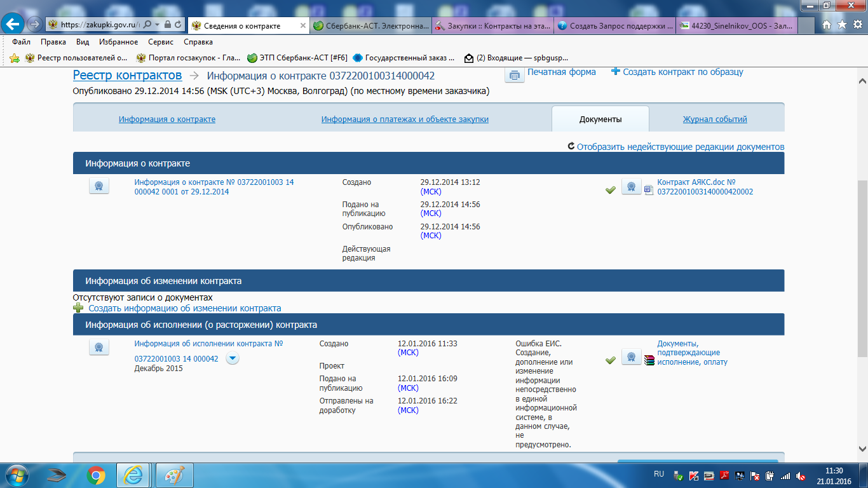Open the 'Печатная форма' link
The image size is (868, 488).
coord(562,72)
